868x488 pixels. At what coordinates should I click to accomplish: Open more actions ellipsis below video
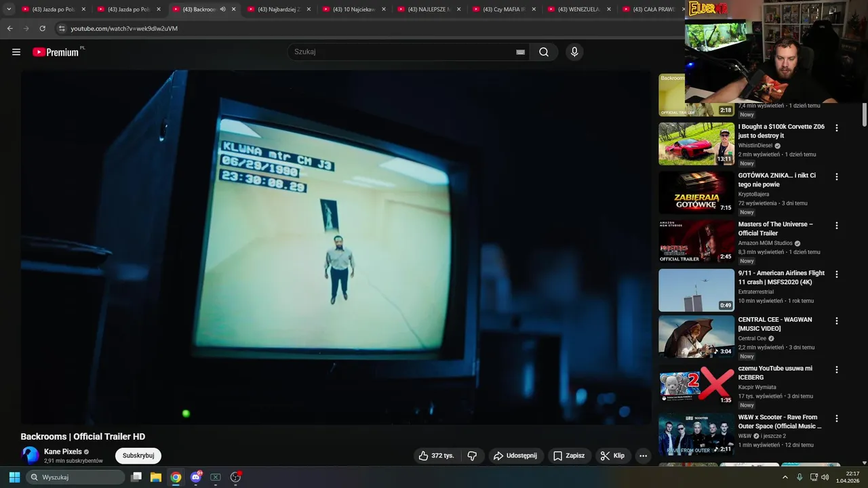pyautogui.click(x=643, y=455)
